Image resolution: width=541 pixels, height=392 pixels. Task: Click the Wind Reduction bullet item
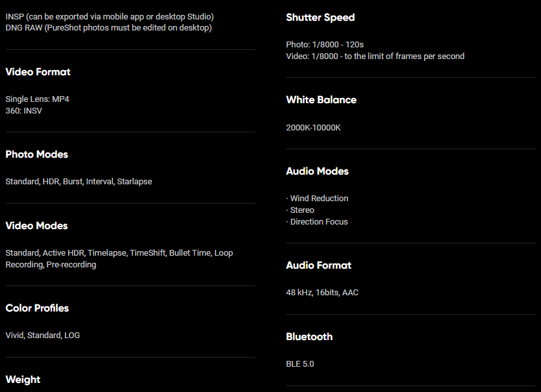(318, 198)
